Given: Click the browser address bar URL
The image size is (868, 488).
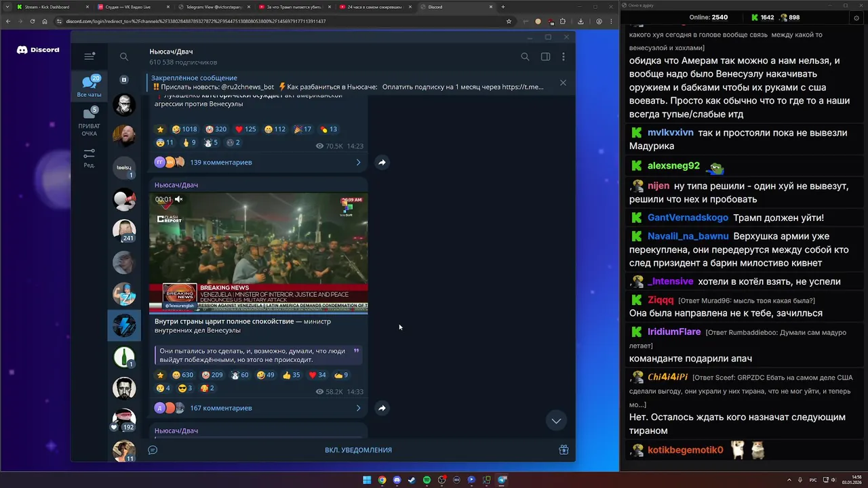Looking at the screenshot, I should pyautogui.click(x=196, y=21).
